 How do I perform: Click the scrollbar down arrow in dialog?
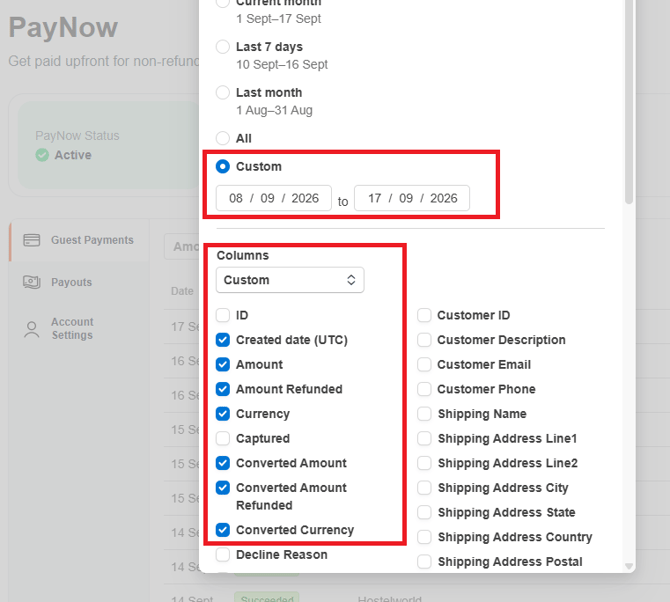tap(629, 566)
